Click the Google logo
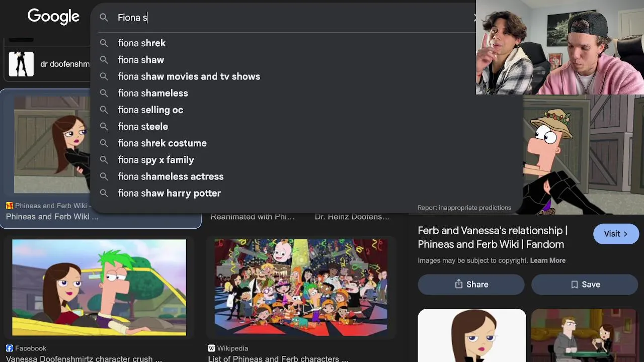Viewport: 644px width, 362px height. (x=53, y=17)
